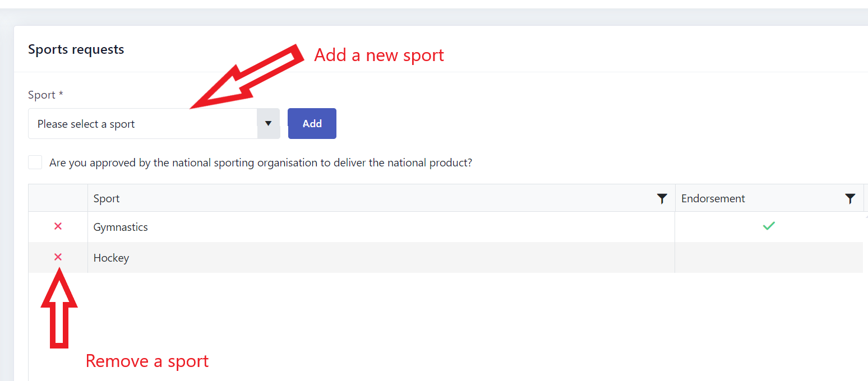The height and width of the screenshot is (381, 868).
Task: Remove the Hockey sport row
Action: pyautogui.click(x=58, y=257)
